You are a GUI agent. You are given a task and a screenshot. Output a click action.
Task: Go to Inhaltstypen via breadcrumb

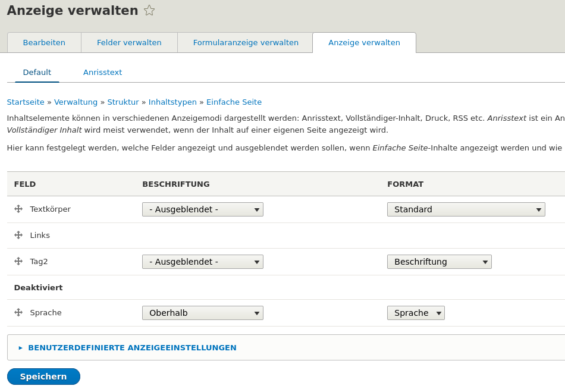tap(172, 102)
